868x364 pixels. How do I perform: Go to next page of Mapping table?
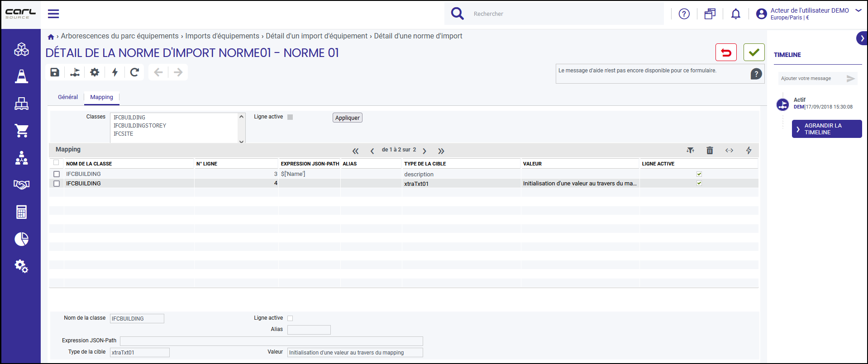(x=424, y=151)
